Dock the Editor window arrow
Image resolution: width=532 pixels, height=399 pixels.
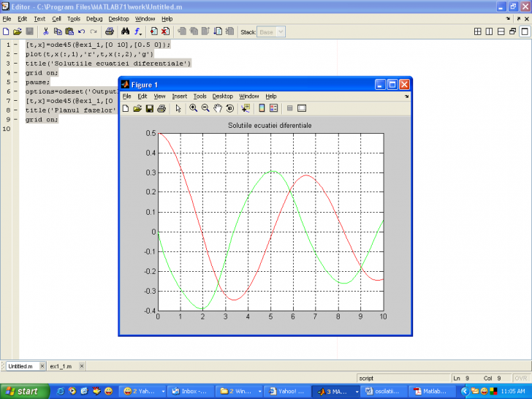point(508,19)
